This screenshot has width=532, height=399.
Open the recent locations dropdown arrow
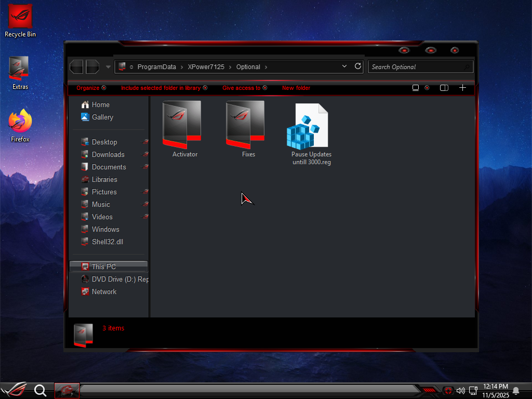pos(108,67)
